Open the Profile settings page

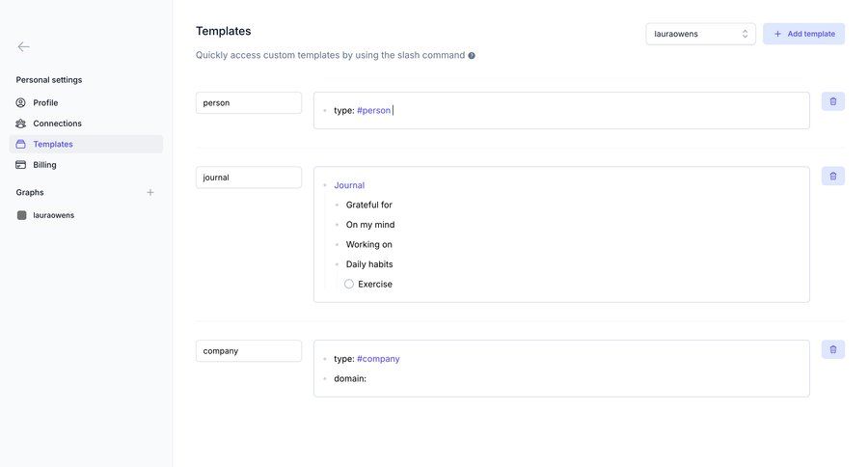(86, 102)
